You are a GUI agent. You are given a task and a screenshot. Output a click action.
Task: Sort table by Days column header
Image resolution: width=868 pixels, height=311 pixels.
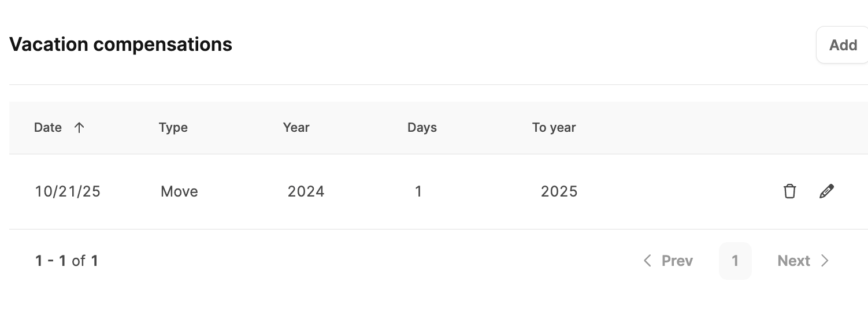pos(422,128)
